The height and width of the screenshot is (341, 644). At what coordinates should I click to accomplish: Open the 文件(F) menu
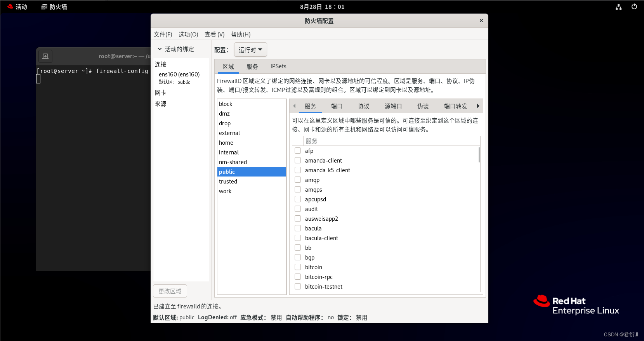pos(163,34)
